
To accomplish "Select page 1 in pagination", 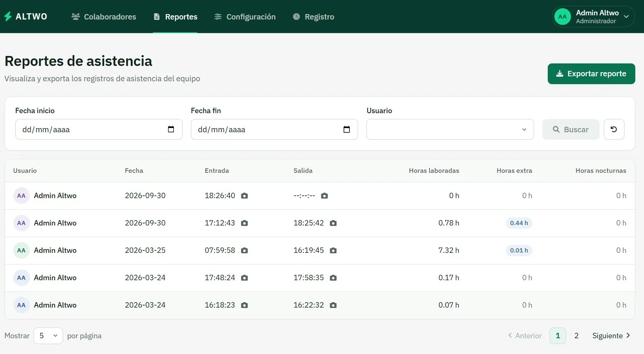I will tap(558, 336).
